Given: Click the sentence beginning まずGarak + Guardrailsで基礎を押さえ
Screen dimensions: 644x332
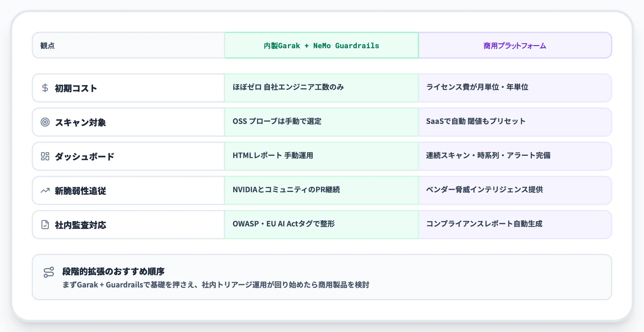Looking at the screenshot, I should (216, 285).
